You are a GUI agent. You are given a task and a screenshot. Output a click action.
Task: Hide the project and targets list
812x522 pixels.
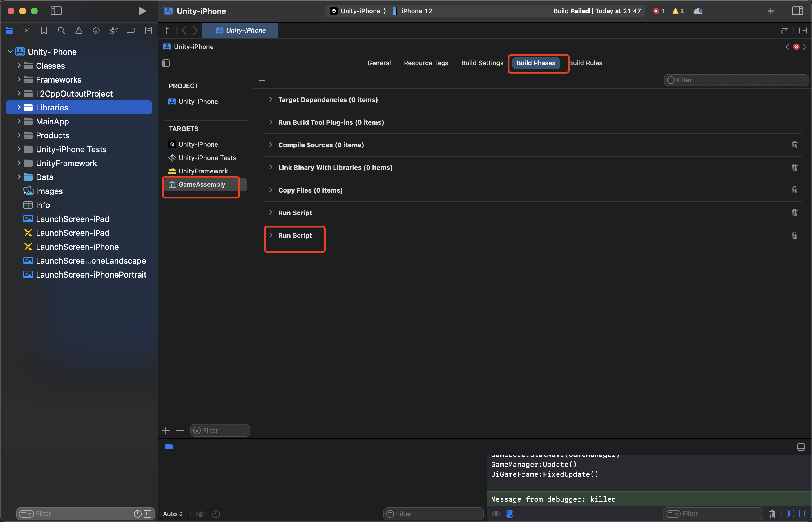166,63
